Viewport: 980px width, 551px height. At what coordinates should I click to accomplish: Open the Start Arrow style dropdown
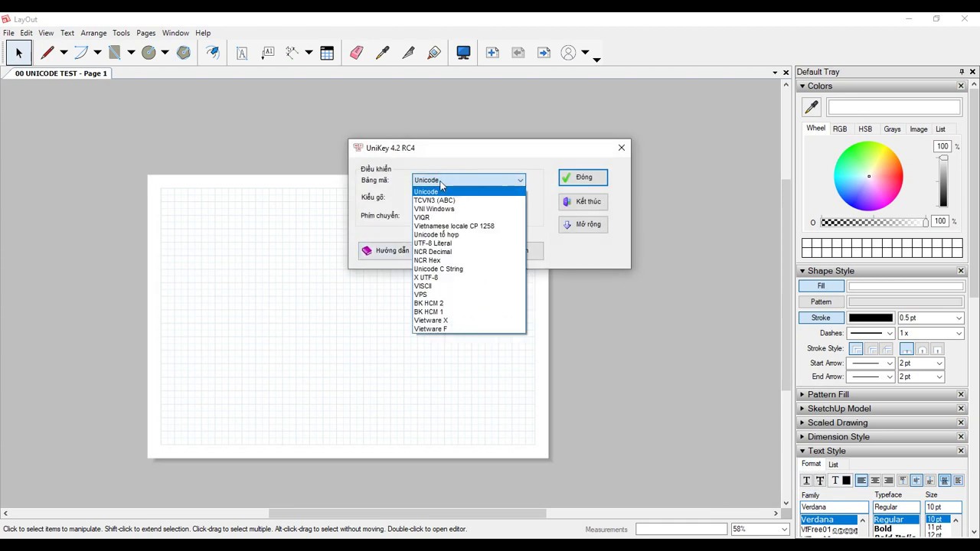tap(890, 364)
